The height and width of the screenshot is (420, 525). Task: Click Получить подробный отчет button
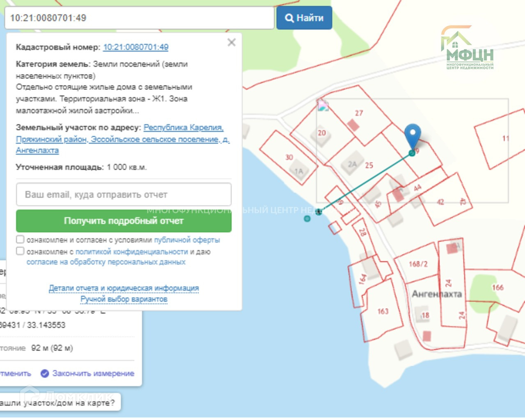[x=124, y=221]
